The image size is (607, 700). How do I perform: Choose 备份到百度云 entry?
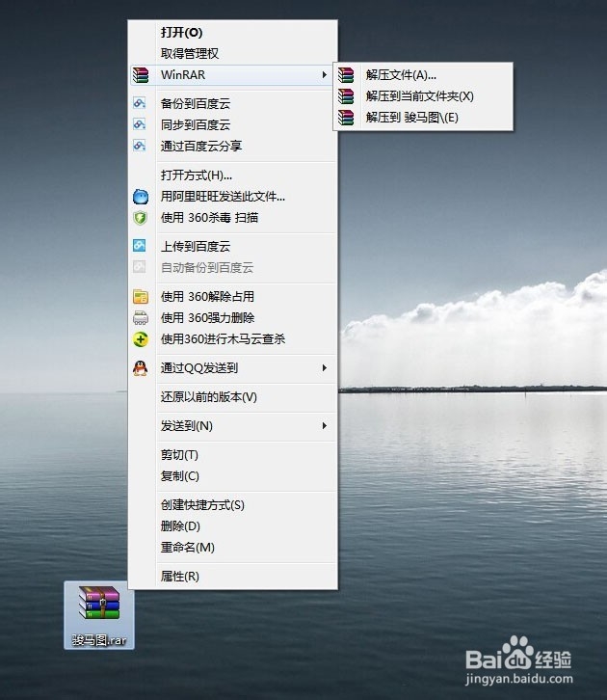coord(232,103)
